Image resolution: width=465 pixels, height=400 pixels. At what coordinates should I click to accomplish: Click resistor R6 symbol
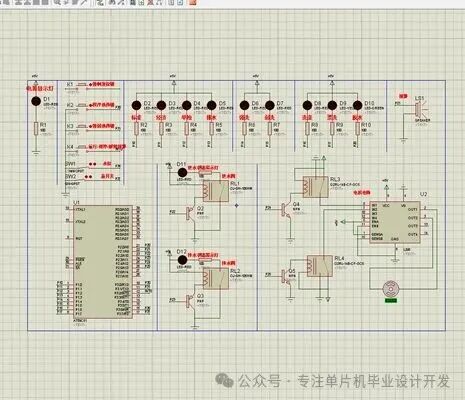click(244, 129)
